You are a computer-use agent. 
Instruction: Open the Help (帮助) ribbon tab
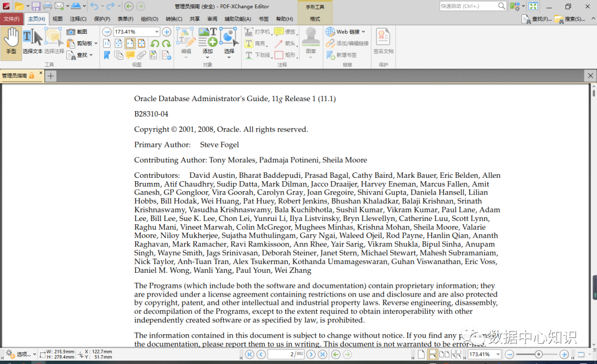click(285, 19)
